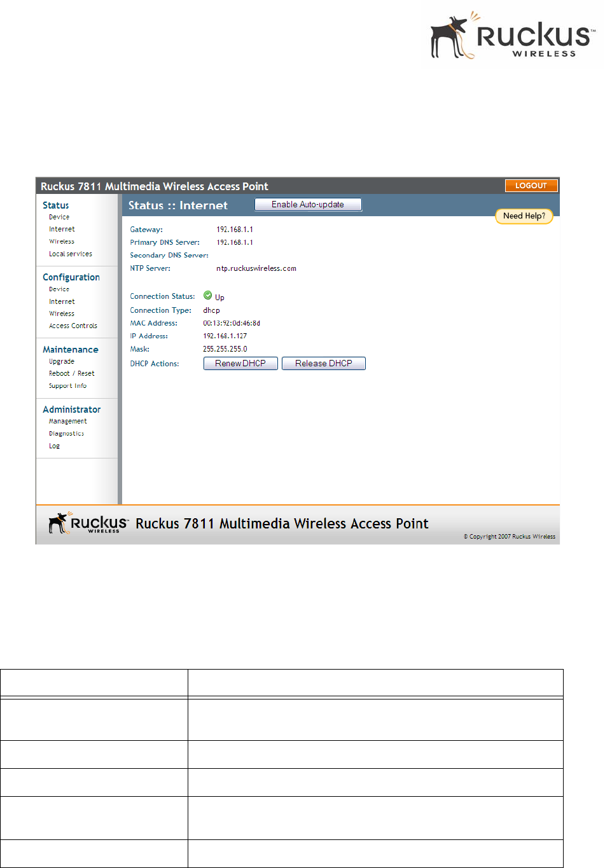Open Upgrade under Maintenance
Viewport: 605px width, 868px height.
click(x=62, y=361)
